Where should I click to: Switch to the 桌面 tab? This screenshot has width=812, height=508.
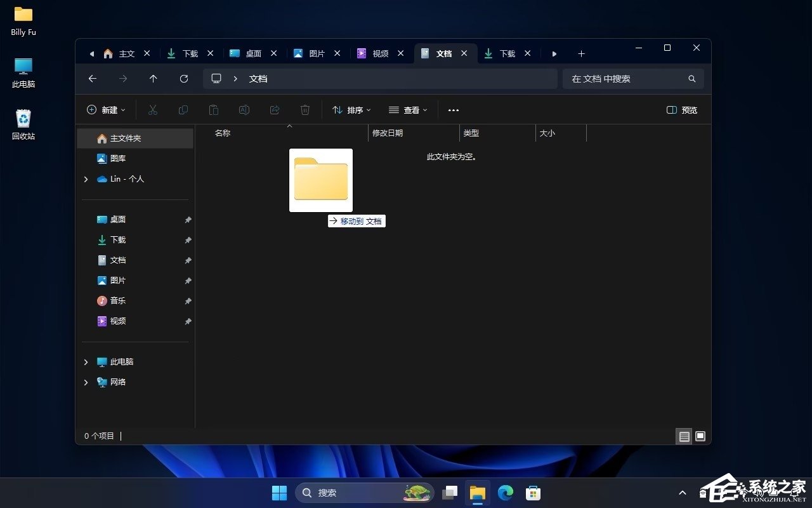point(252,53)
